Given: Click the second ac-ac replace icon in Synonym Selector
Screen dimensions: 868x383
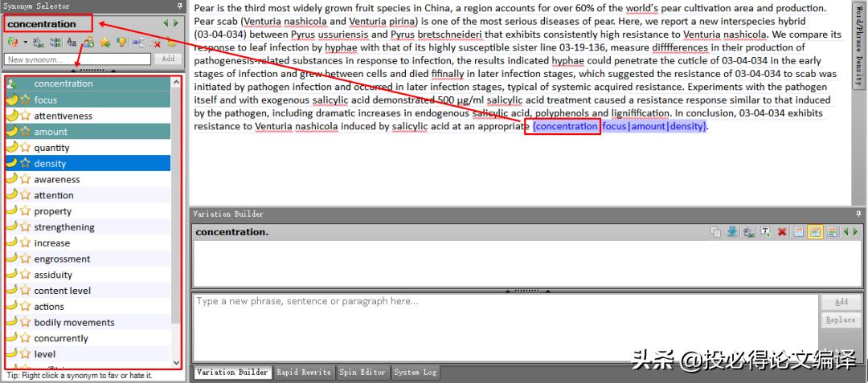Looking at the screenshot, I should click(55, 42).
